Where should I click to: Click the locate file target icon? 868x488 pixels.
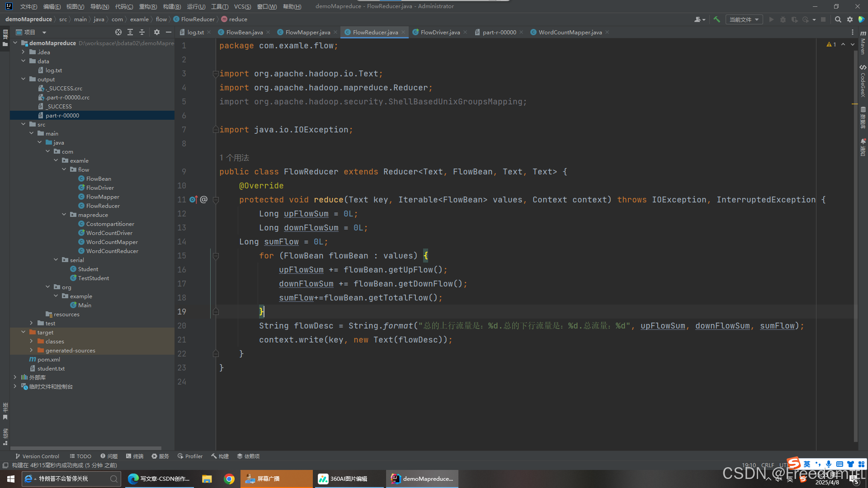[x=118, y=32]
